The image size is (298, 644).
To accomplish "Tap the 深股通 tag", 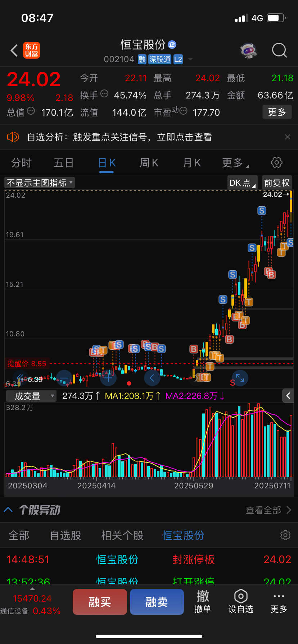I will [160, 59].
